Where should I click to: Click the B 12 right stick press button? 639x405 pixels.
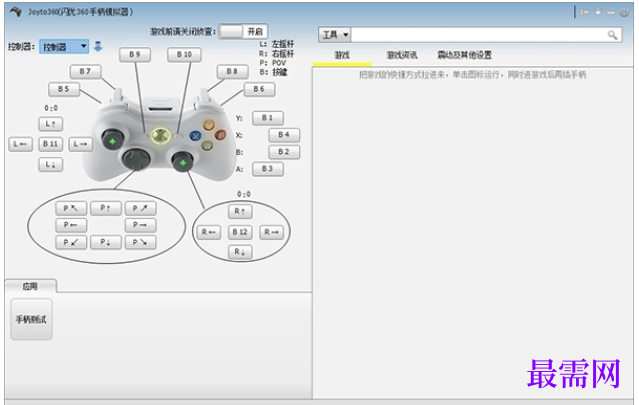click(240, 232)
